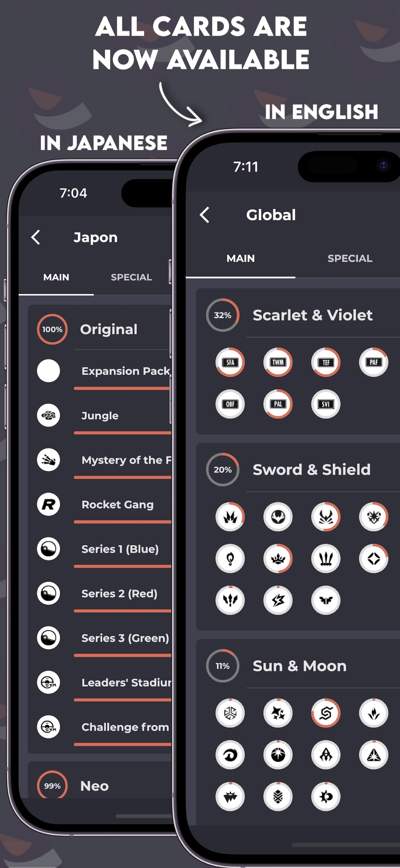Open the PAL set icon
The width and height of the screenshot is (400, 868).
point(278,404)
